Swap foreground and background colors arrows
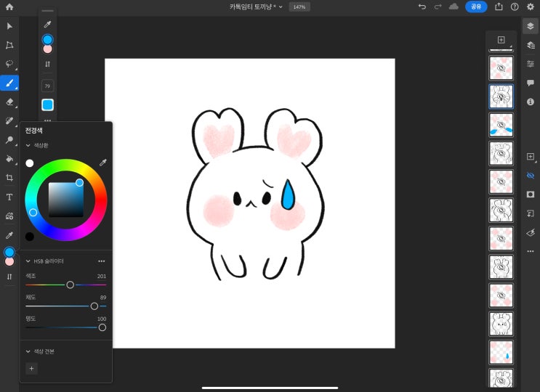Image resolution: width=540 pixels, height=392 pixels. (9, 277)
